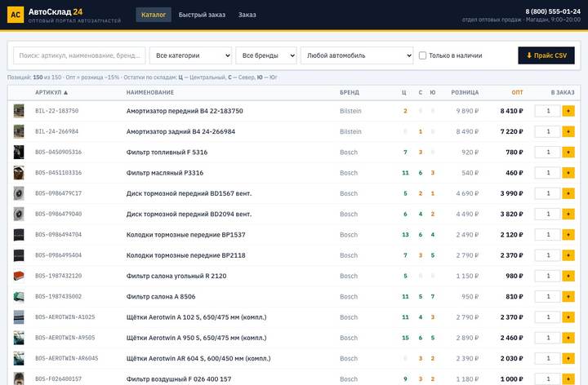Add Амортизатор задний B4 to order
588x385 pixels.
tap(568, 131)
